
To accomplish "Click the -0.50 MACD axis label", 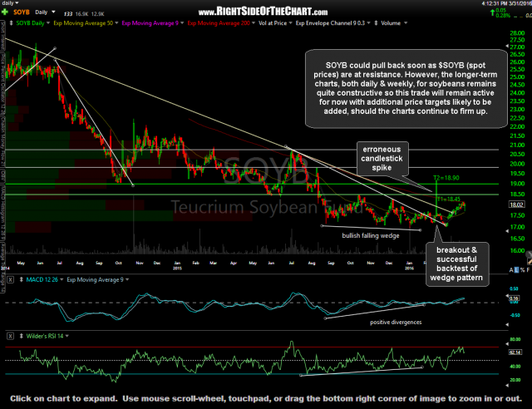I will click(x=515, y=315).
